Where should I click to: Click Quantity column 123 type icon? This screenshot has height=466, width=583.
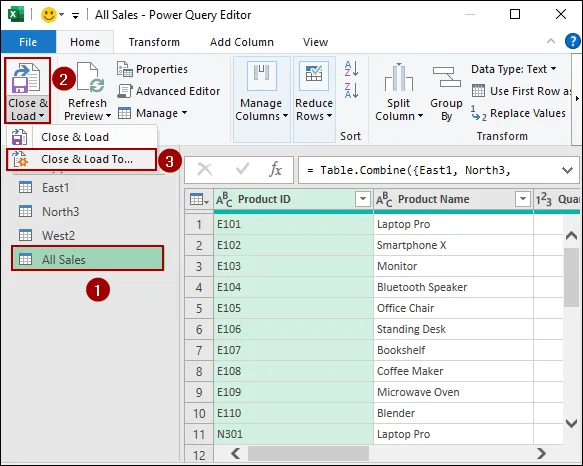544,200
